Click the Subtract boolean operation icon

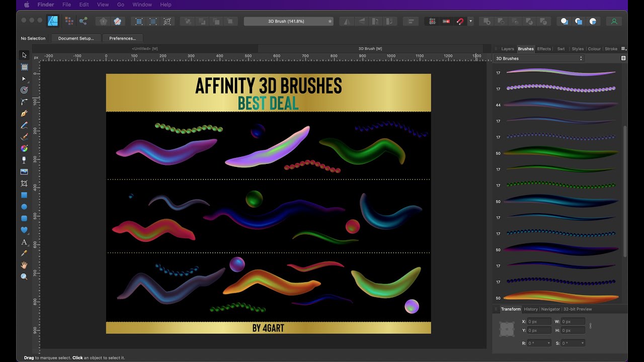point(501,21)
